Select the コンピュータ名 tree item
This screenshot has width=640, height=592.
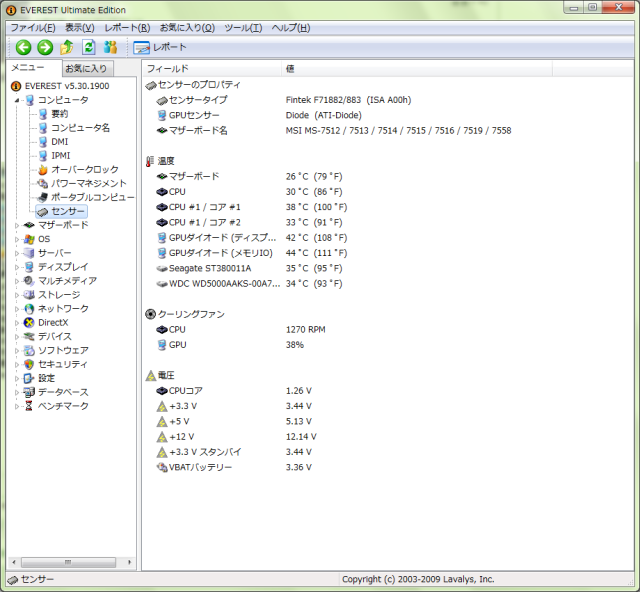coord(80,128)
